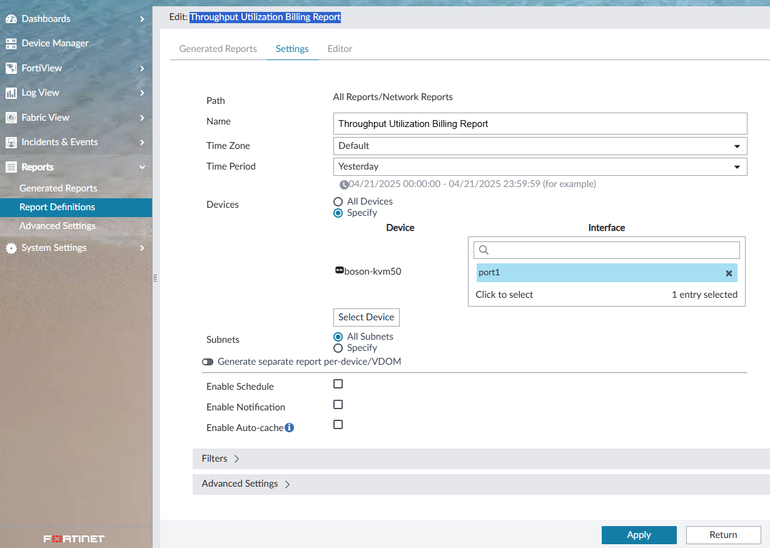Switch to the Generated Reports tab

[218, 49]
